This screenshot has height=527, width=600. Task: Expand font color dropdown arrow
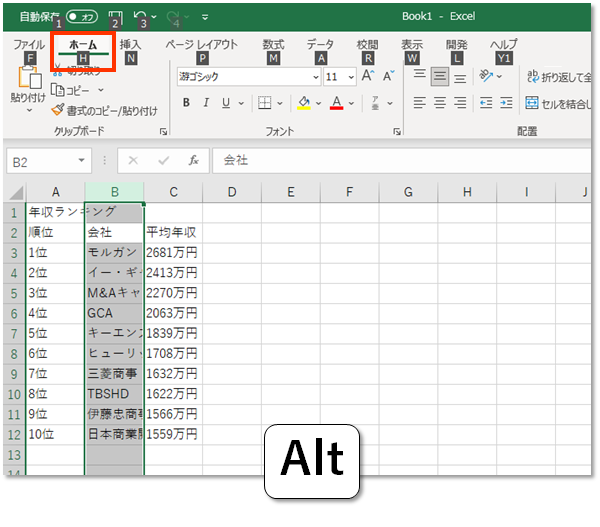point(351,103)
